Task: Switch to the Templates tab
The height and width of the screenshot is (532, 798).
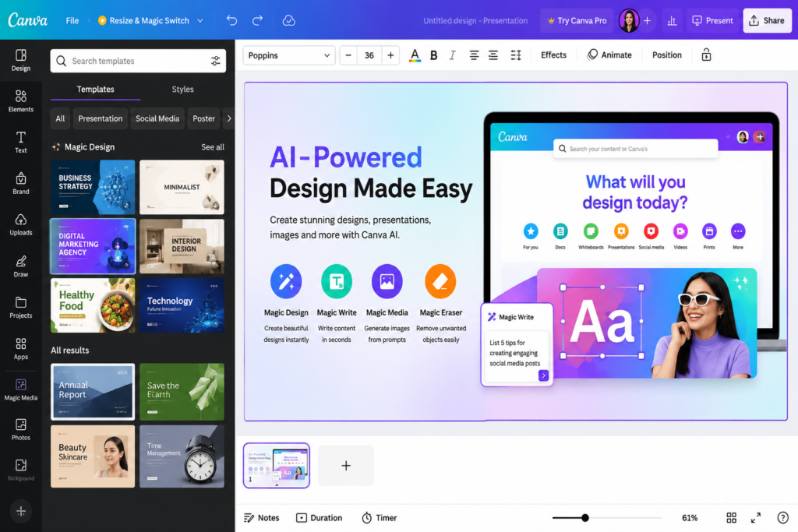Action: (95, 89)
